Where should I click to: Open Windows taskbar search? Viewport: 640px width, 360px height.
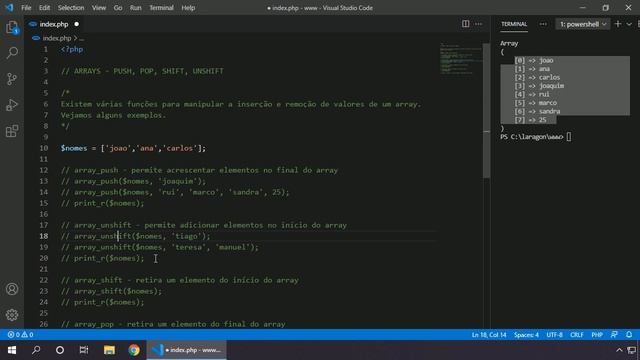(36, 350)
